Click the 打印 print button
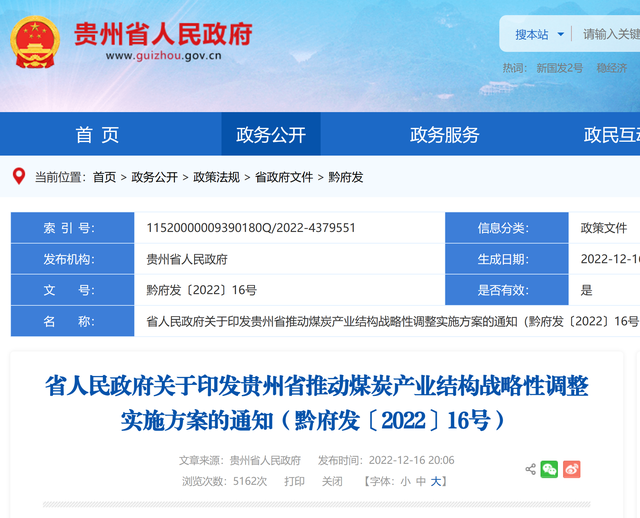Viewport: 640px width, 518px height. point(294,481)
